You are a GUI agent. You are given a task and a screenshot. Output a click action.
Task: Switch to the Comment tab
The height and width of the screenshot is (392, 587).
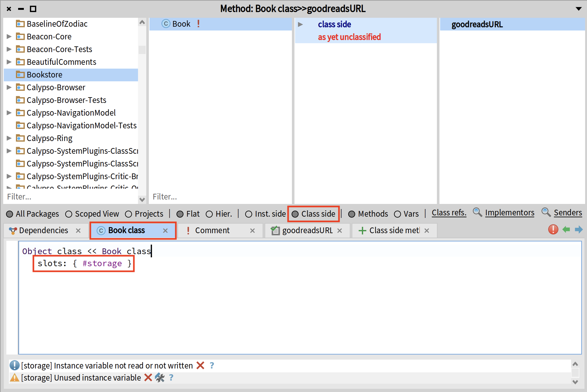212,231
